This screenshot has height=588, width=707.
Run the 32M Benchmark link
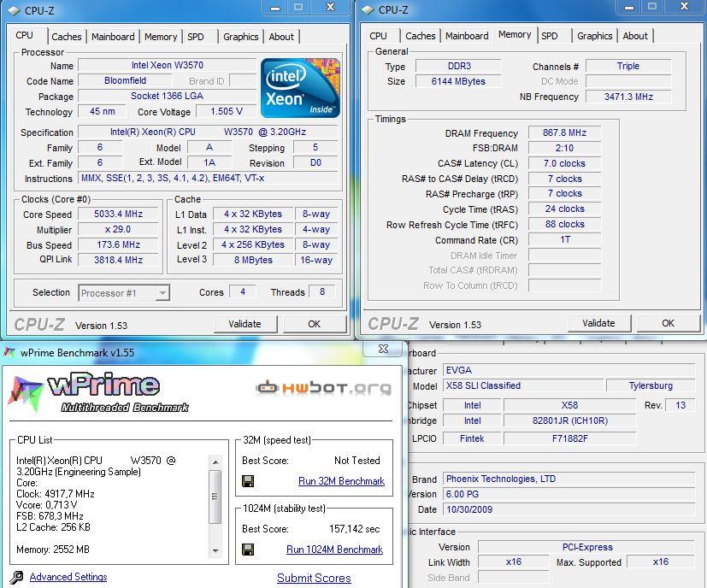[341, 481]
